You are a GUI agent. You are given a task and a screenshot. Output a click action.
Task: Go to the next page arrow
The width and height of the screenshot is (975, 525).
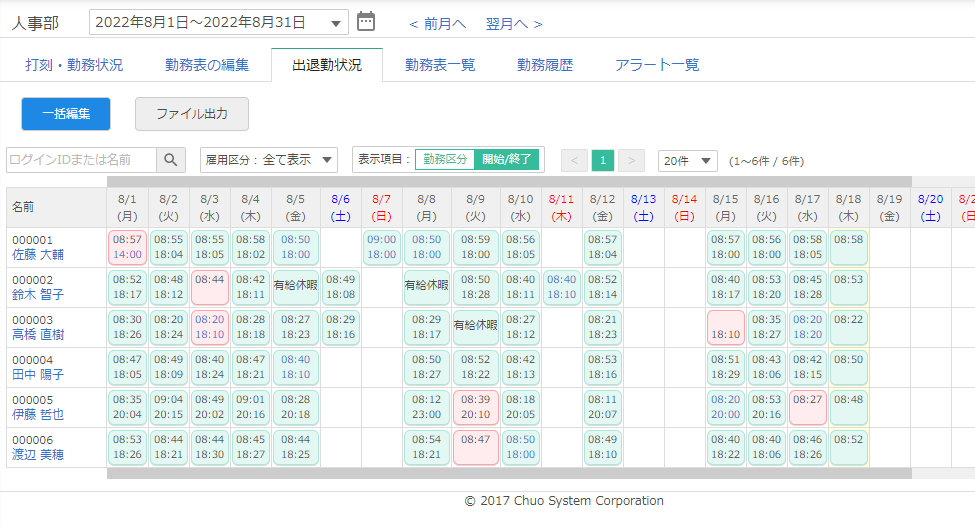(x=631, y=161)
